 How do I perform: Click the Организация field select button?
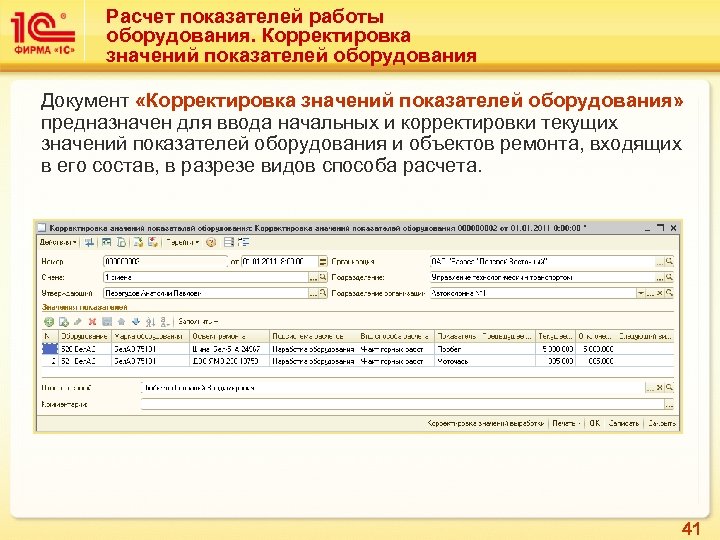[x=660, y=261]
